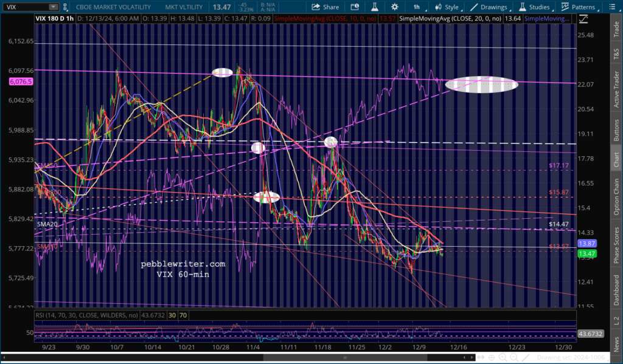The width and height of the screenshot is (623, 364).
Task: Click the pink 6,076.5 left axis bubble
Action: click(21, 81)
